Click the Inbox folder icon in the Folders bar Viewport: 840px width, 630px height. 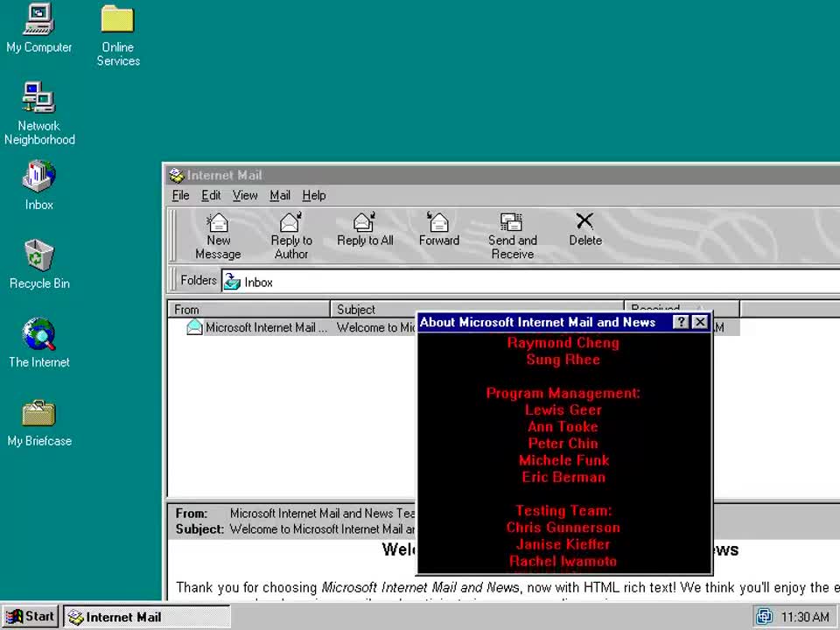(232, 282)
